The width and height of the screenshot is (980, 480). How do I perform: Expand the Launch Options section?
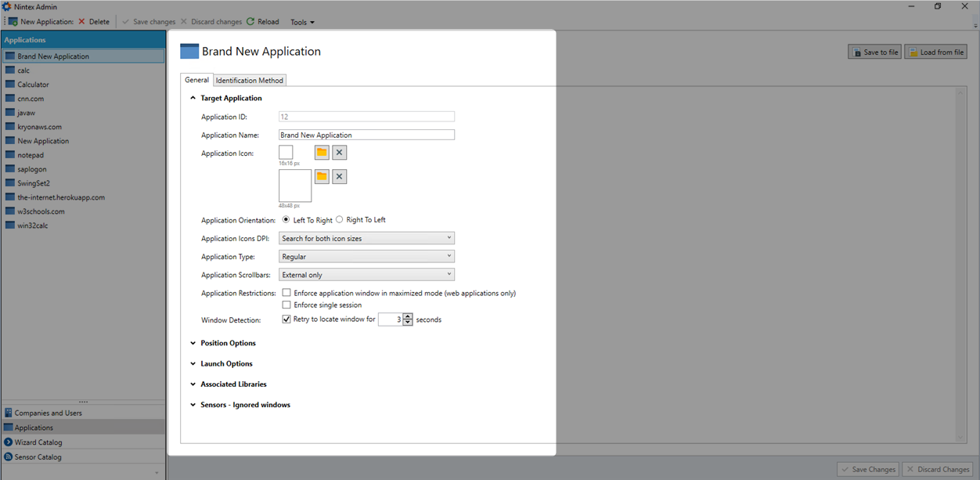pos(226,364)
